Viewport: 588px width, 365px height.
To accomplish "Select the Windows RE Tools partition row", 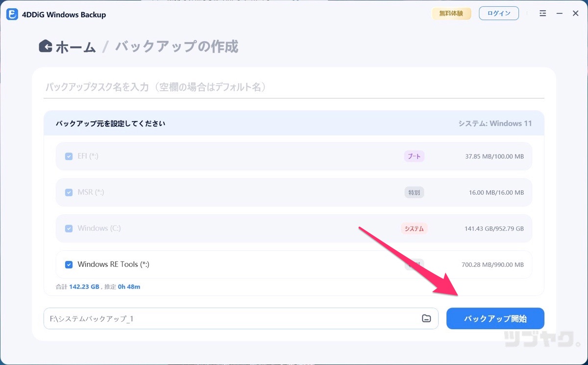I will [245, 264].
